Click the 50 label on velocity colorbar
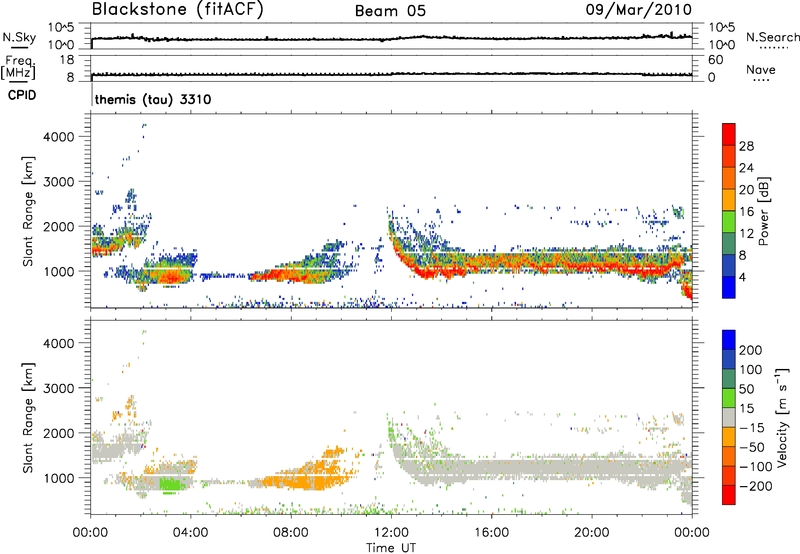 point(746,389)
